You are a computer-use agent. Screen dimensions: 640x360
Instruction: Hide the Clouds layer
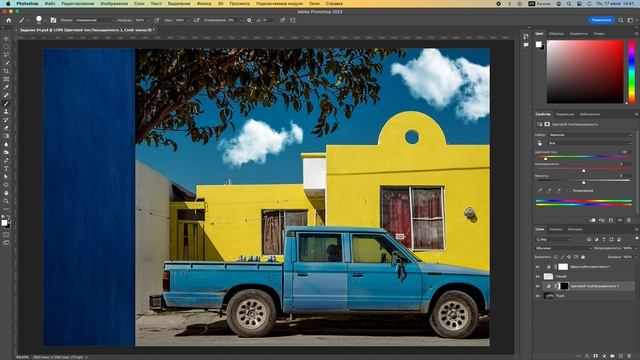tap(538, 276)
